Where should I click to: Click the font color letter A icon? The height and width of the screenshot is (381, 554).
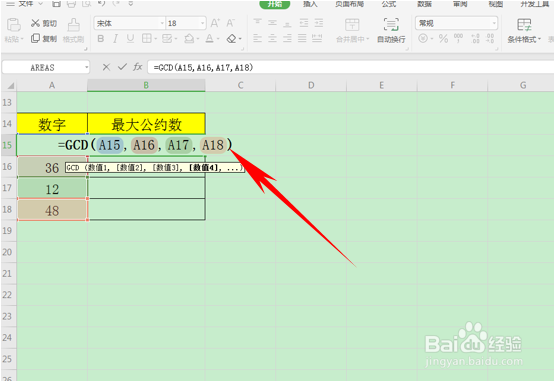pos(210,38)
